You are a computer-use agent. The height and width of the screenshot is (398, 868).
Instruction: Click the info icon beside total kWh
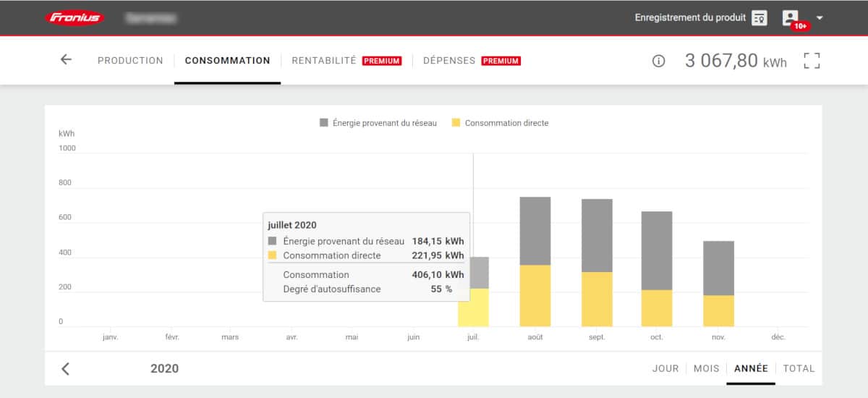click(658, 62)
